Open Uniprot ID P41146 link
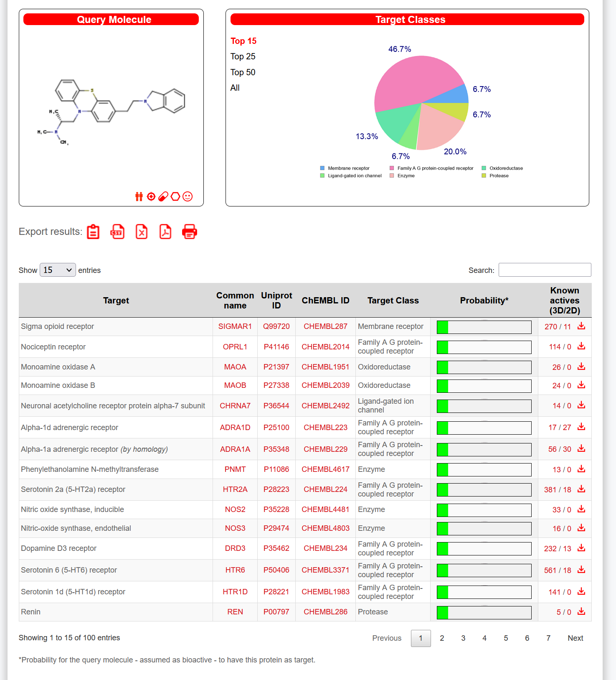This screenshot has height=680, width=616. click(x=276, y=347)
